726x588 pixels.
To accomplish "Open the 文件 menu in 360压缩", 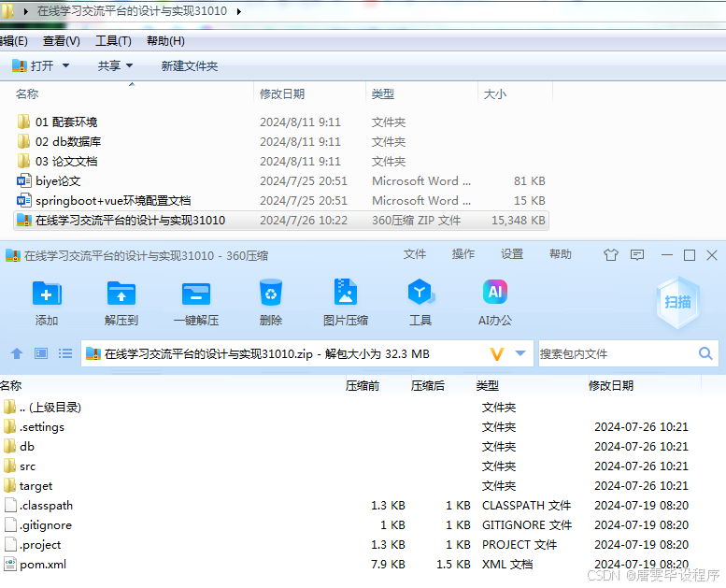I will [x=415, y=254].
